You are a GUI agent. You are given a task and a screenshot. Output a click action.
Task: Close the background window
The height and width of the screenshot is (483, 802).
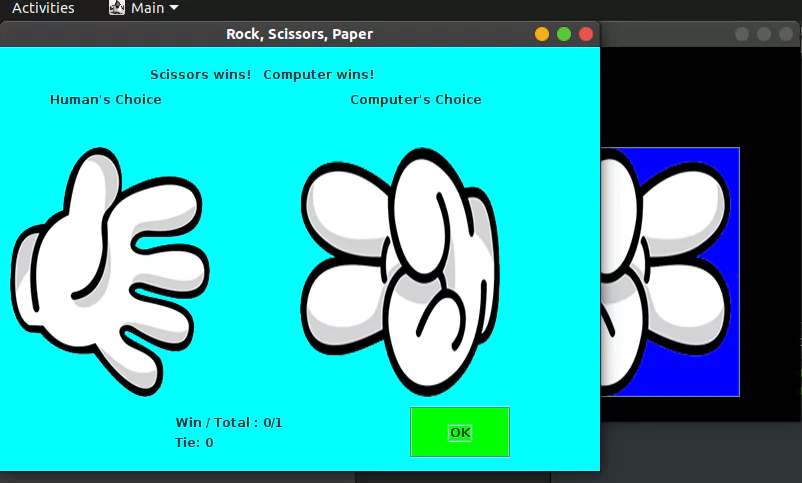(x=786, y=34)
